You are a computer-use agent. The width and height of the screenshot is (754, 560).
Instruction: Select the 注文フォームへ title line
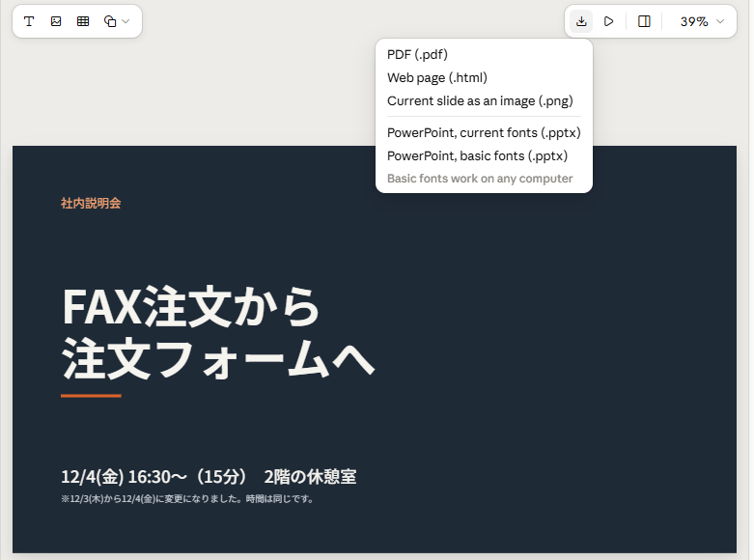(218, 359)
